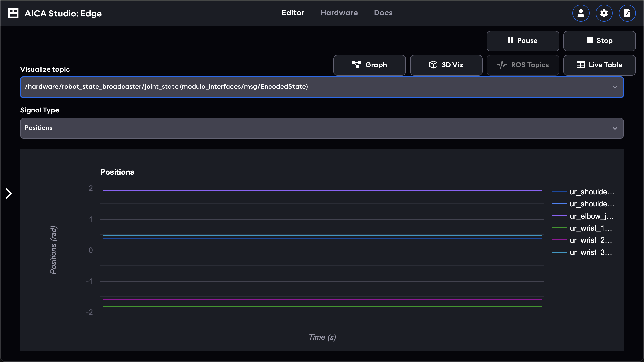Pause the running application
The height and width of the screenshot is (362, 644).
[523, 41]
